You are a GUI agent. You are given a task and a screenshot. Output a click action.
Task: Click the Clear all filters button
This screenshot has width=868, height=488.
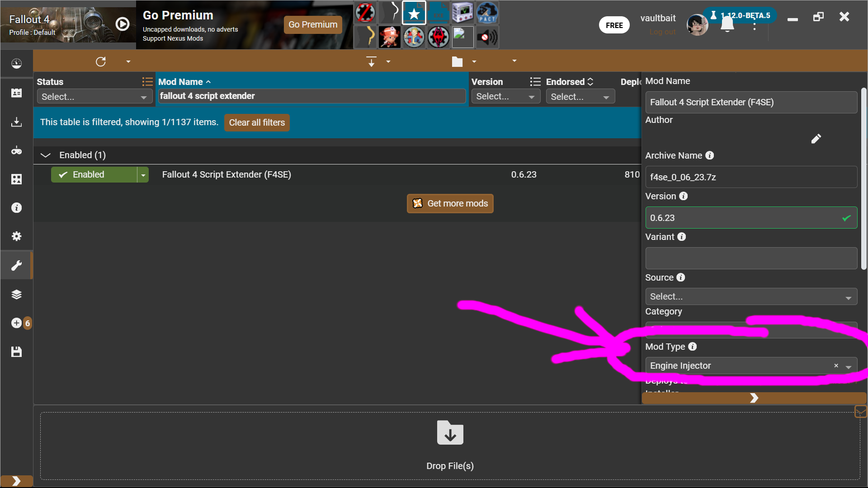[x=257, y=122]
